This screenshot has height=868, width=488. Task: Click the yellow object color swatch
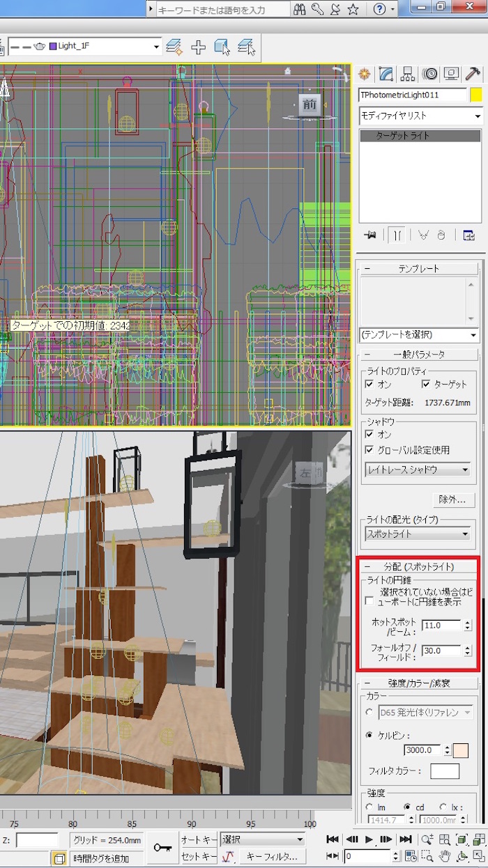click(x=477, y=95)
